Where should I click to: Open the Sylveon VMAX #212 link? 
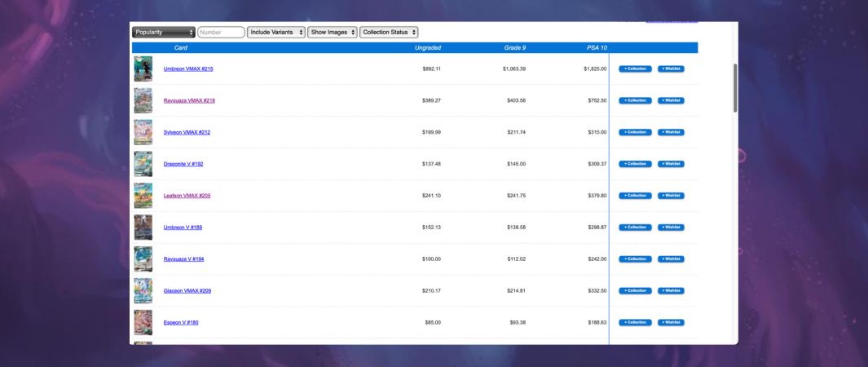[x=187, y=132]
